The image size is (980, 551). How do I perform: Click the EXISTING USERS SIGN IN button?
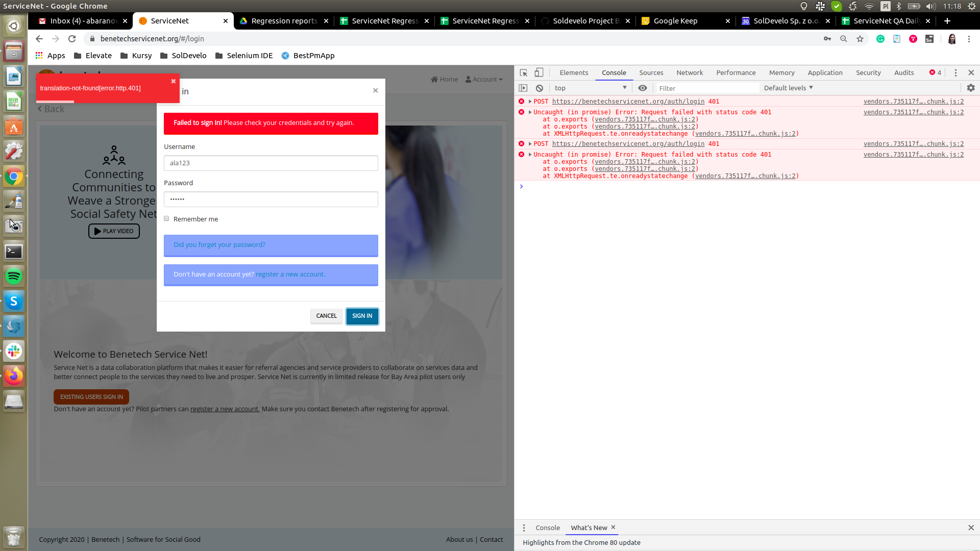click(91, 397)
